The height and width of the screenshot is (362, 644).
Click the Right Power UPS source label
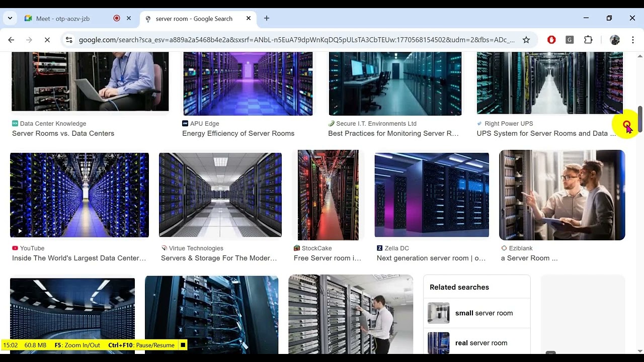pos(509,124)
